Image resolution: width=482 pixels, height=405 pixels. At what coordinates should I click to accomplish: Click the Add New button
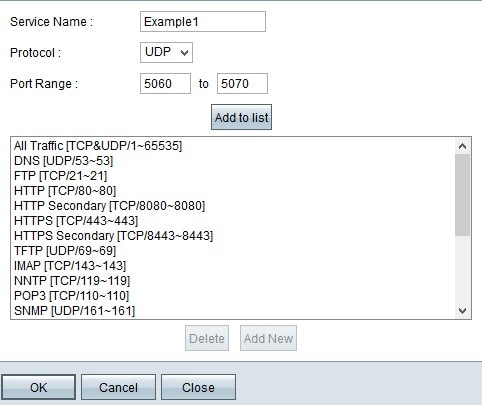pos(268,338)
